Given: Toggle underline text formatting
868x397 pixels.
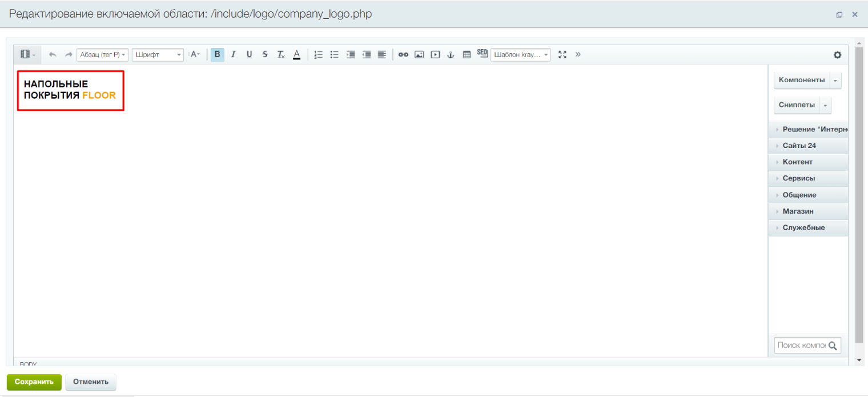Looking at the screenshot, I should 249,55.
